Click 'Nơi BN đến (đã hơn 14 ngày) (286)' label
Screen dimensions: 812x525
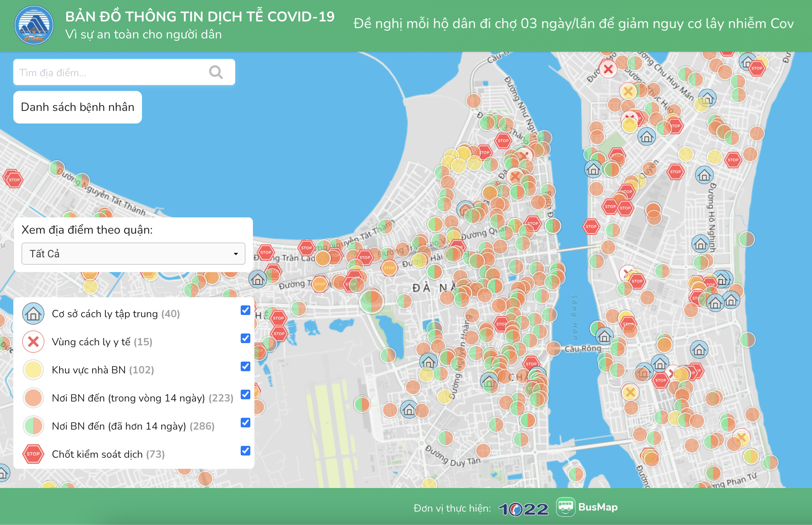(133, 426)
